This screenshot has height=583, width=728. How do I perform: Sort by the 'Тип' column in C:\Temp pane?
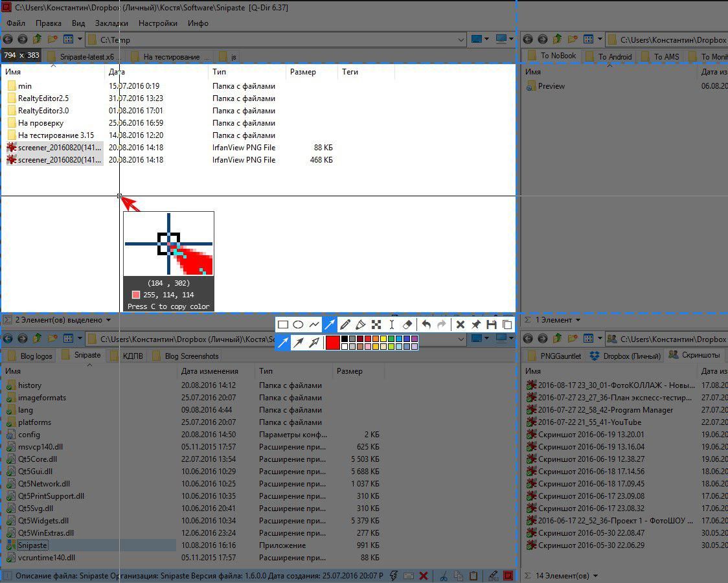[247, 71]
